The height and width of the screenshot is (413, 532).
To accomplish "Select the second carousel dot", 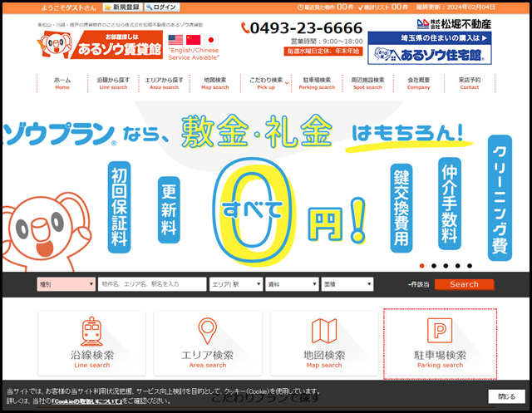I will [x=434, y=266].
